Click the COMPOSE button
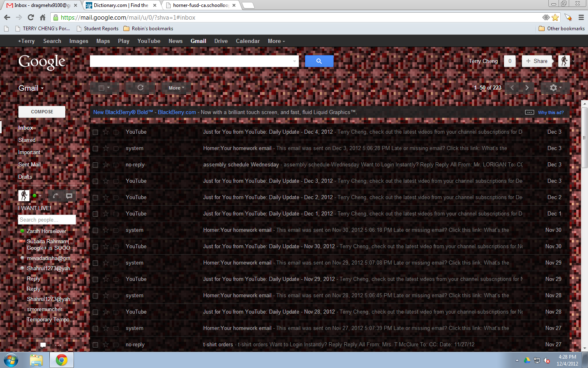Viewport: 588px width, 368px height. 42,112
